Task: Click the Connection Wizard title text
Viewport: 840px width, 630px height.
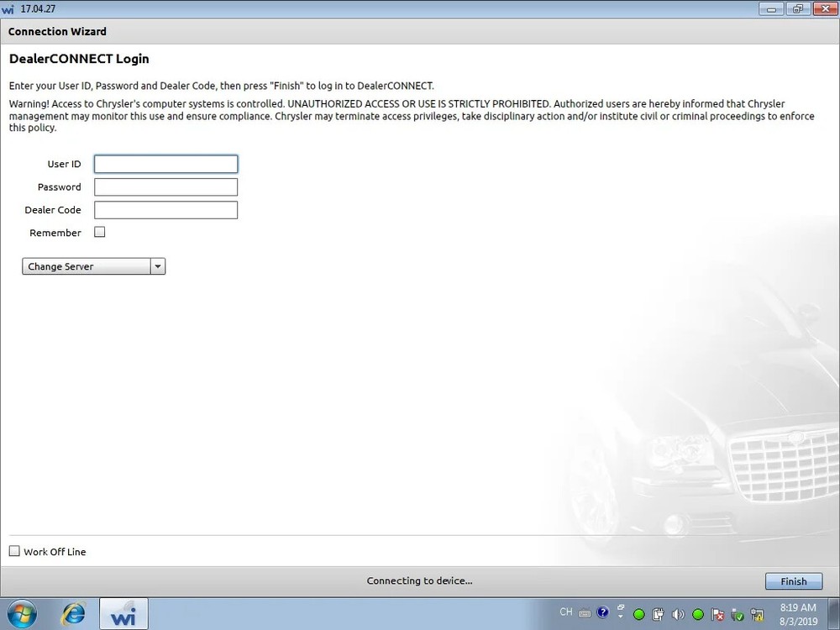Action: (x=57, y=32)
